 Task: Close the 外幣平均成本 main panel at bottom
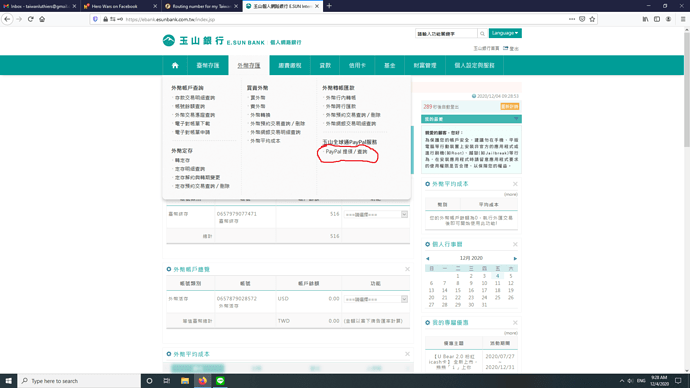407,354
